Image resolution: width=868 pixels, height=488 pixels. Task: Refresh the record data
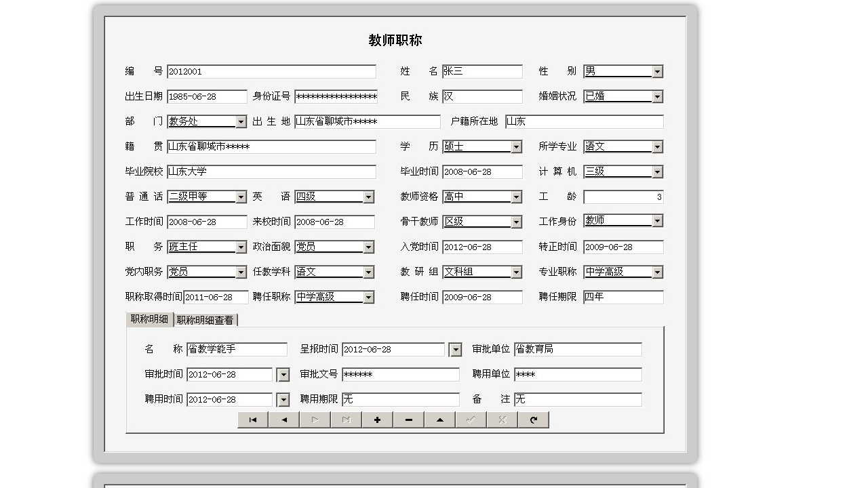tap(533, 420)
